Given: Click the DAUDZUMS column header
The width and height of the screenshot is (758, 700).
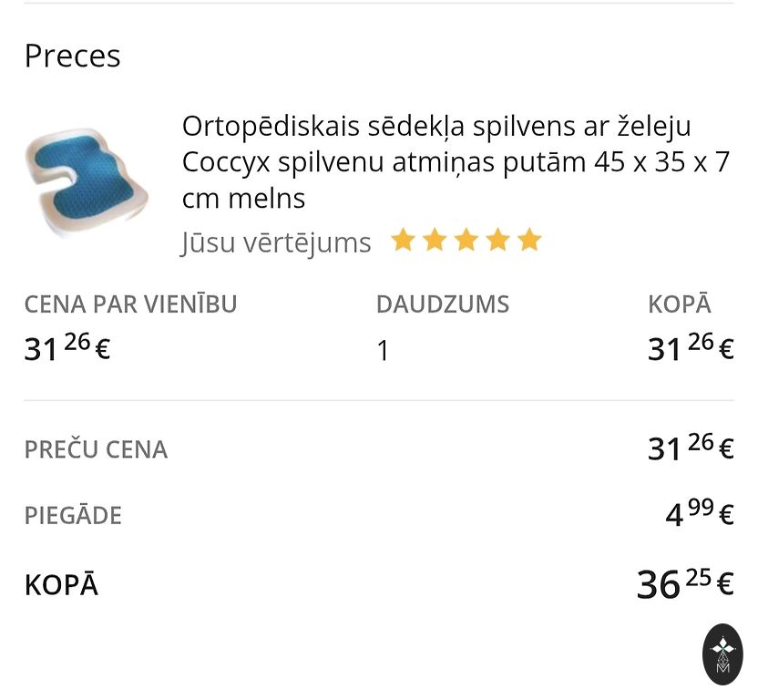Looking at the screenshot, I should (x=442, y=304).
